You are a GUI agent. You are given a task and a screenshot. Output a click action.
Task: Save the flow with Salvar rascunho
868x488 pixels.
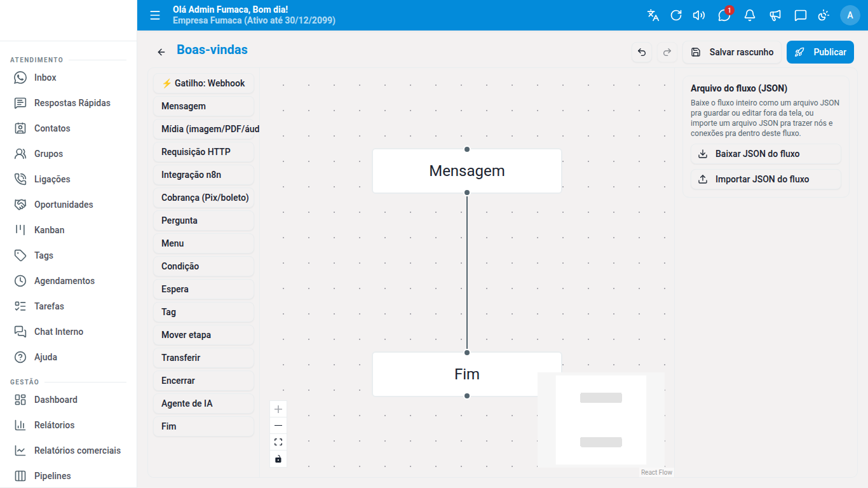732,52
